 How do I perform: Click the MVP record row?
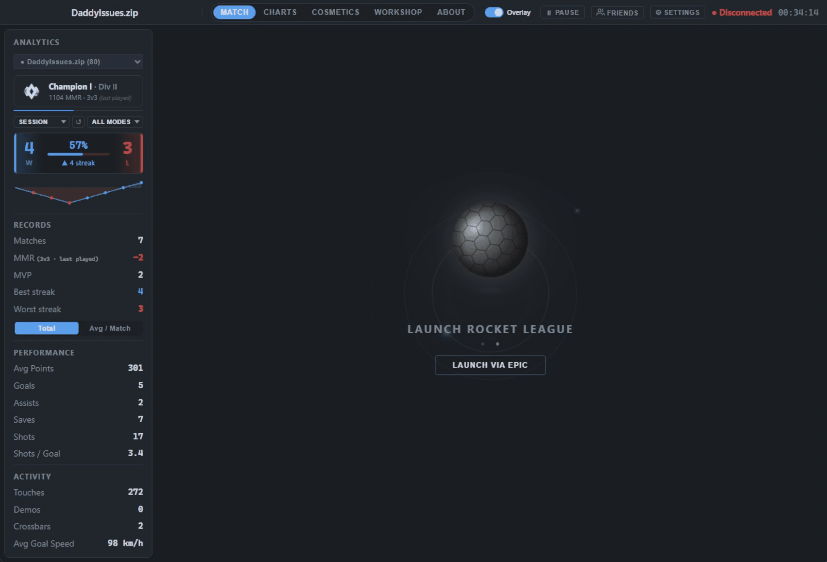click(78, 275)
